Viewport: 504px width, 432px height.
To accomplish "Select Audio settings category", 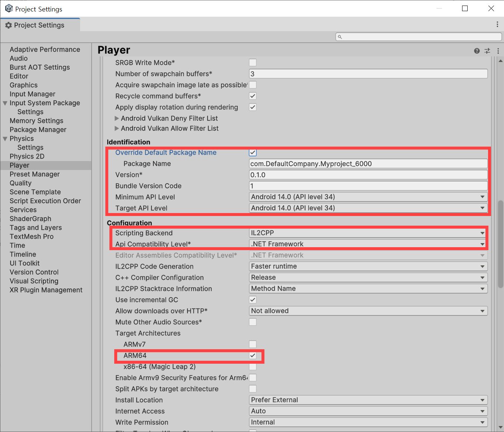I will [19, 59].
